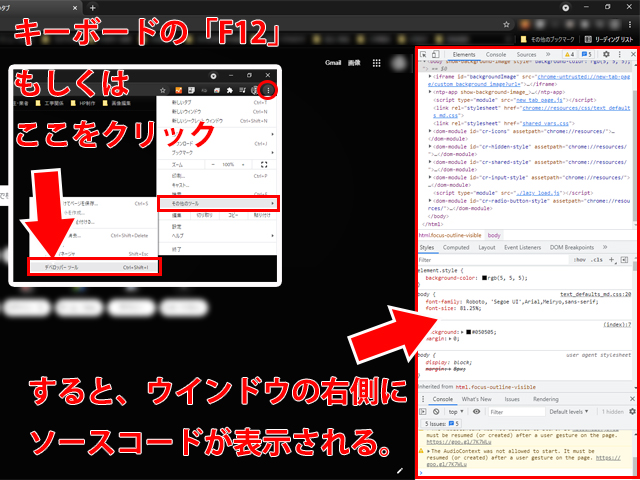This screenshot has width=640, height=480.
Task: Open the 画像 images link
Action: [354, 62]
